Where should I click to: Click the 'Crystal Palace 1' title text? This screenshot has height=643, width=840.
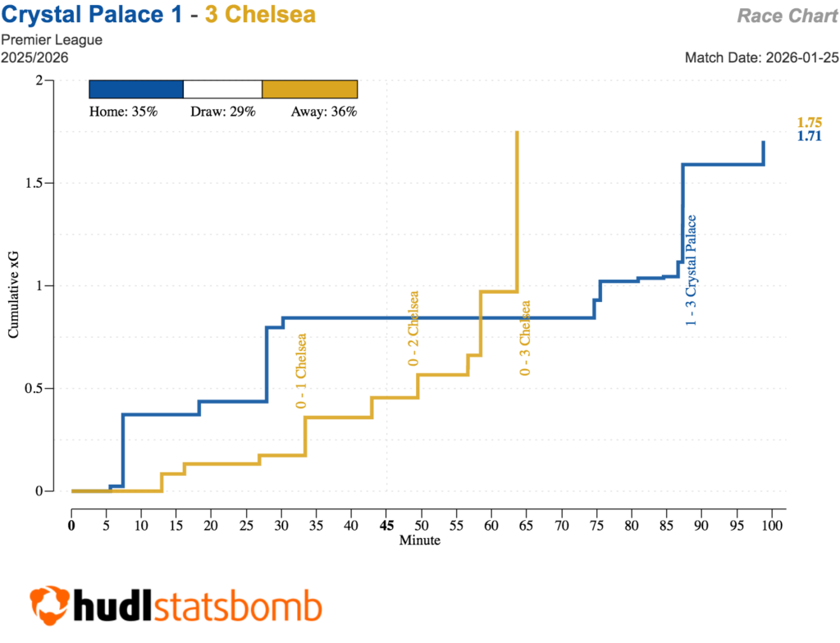pos(91,16)
